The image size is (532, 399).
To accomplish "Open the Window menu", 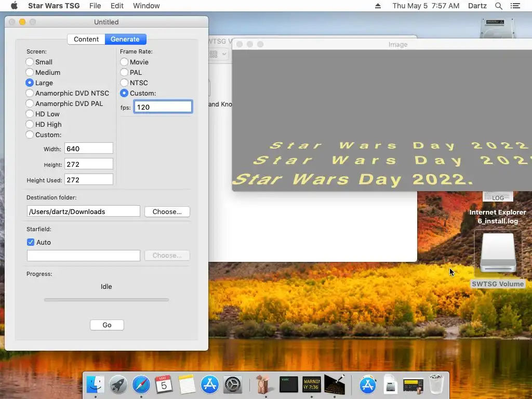I will pyautogui.click(x=146, y=6).
